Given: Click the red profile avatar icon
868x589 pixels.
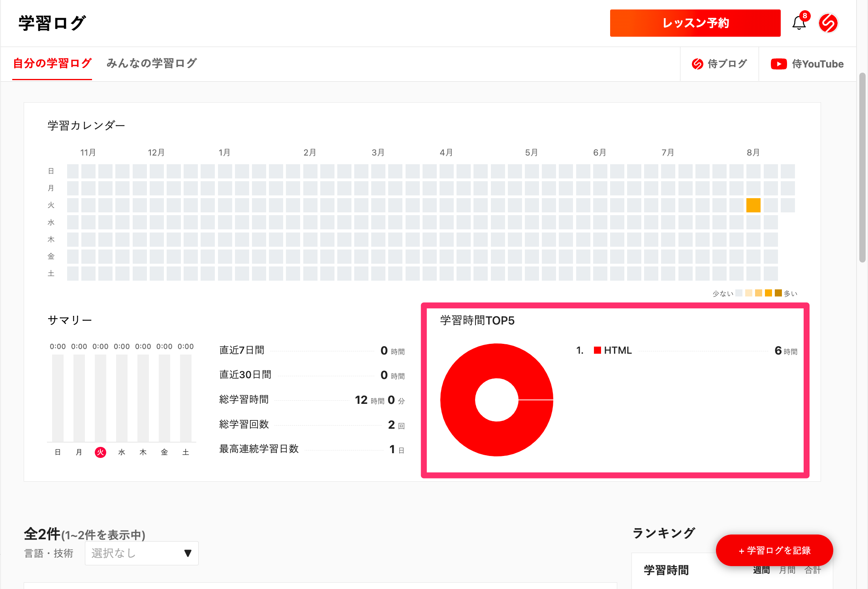Looking at the screenshot, I should [x=828, y=23].
